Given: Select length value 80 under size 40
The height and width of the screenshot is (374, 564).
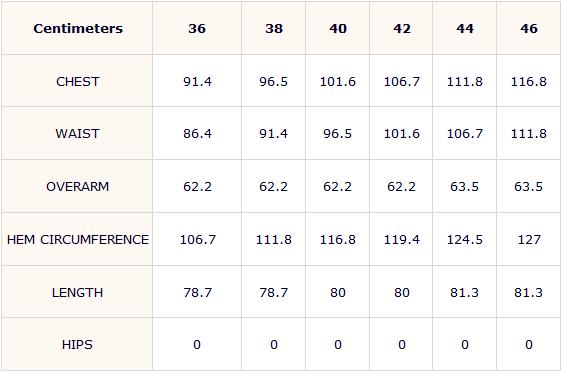Looking at the screenshot, I should click(x=338, y=292).
